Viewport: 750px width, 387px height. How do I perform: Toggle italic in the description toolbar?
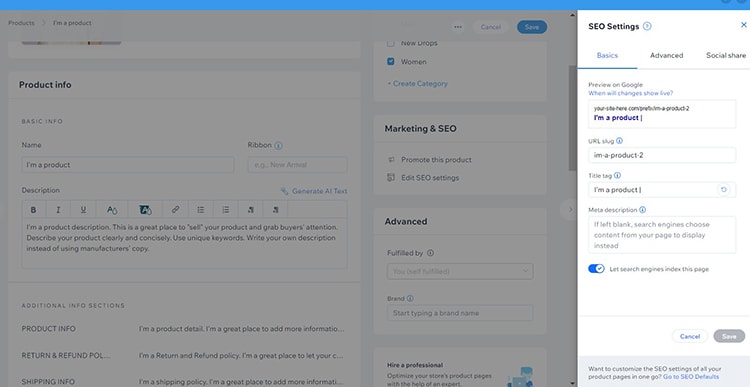pos(58,210)
